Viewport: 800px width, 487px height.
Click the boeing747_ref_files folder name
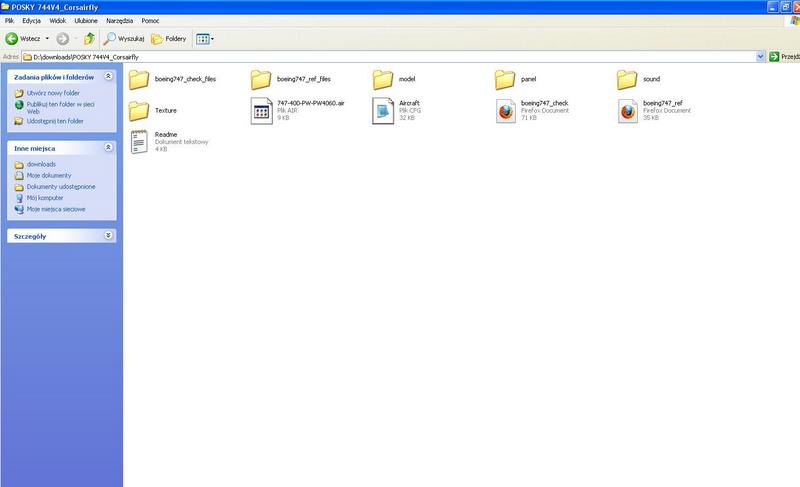click(x=304, y=79)
